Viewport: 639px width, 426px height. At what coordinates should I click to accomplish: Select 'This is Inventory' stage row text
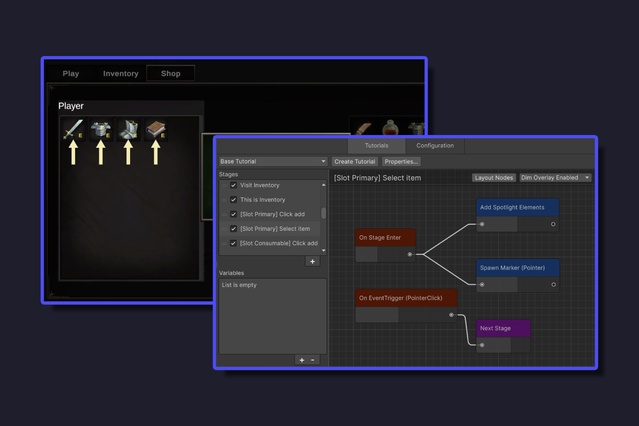[x=262, y=200]
